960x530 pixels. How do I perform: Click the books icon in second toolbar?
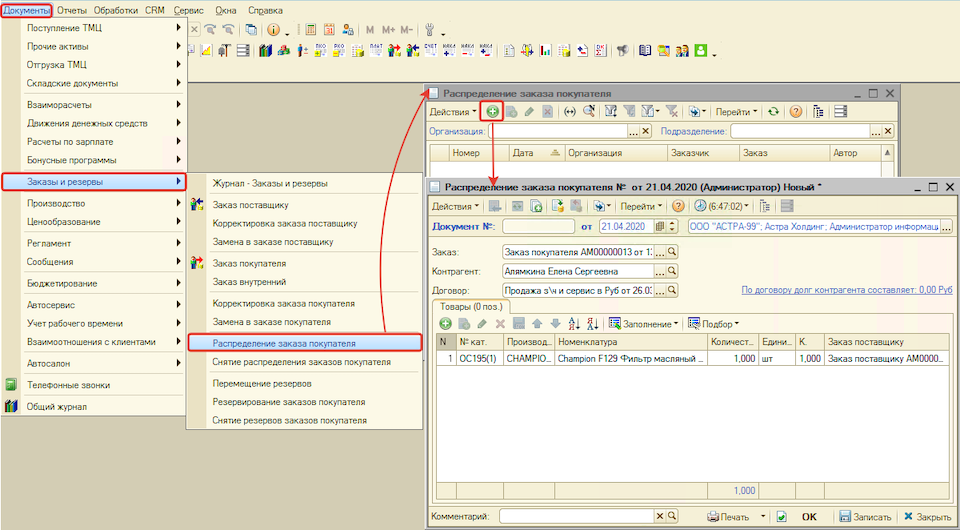[265, 51]
